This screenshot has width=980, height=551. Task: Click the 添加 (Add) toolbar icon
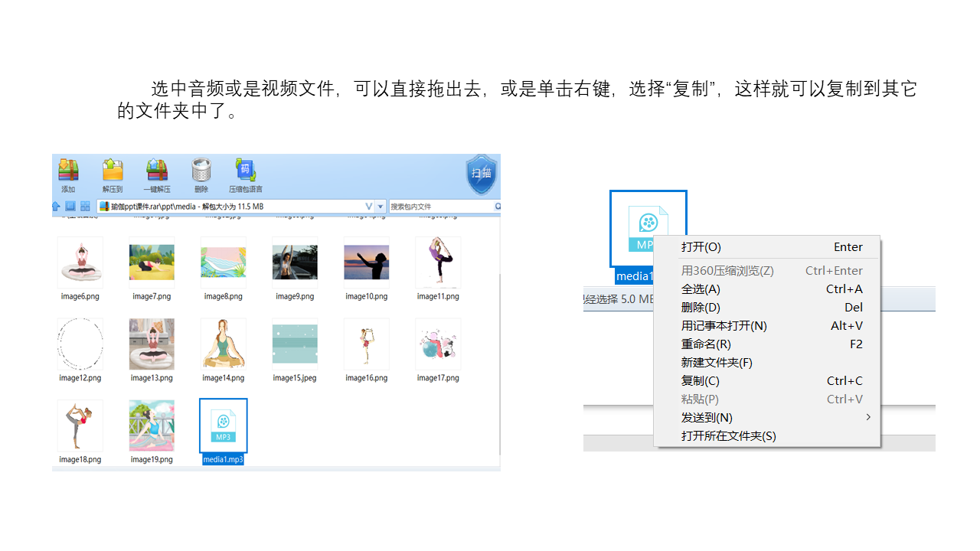point(68,175)
